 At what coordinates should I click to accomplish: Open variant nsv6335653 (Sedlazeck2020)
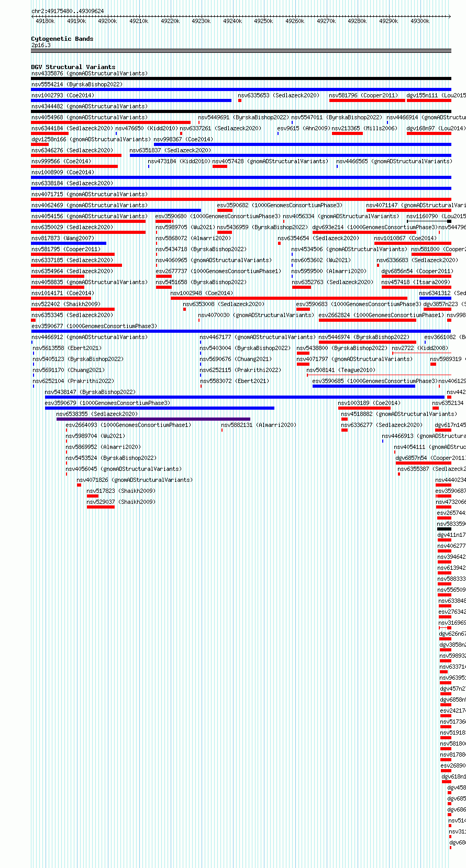279,95
